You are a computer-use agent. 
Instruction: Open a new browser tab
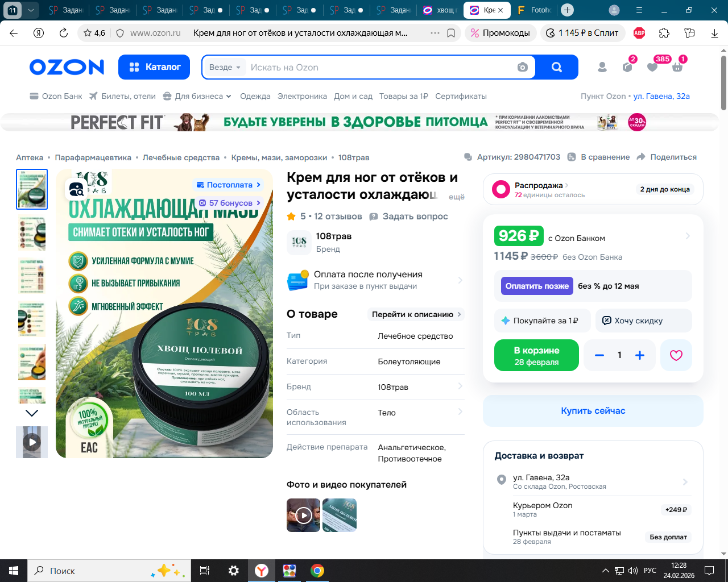coord(567,10)
